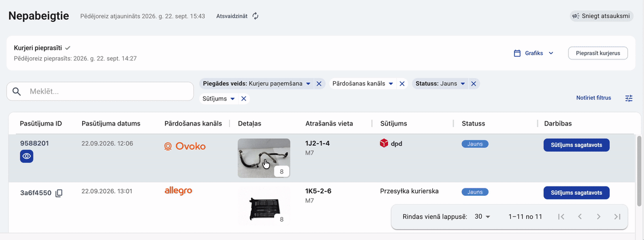Viewport: 644px width, 240px height.
Task: Open Pārdošanas kanāls filter dropdown arrow
Action: [x=391, y=84]
